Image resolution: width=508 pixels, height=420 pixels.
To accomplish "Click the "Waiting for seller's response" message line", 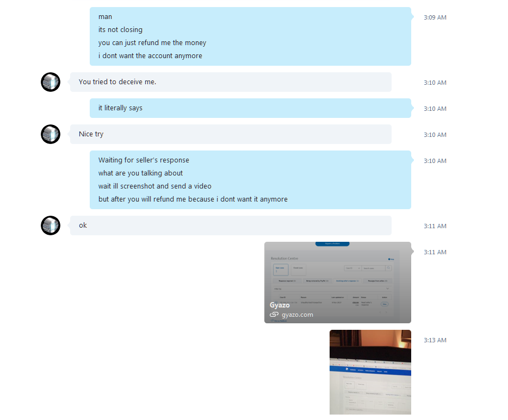I will click(x=144, y=160).
